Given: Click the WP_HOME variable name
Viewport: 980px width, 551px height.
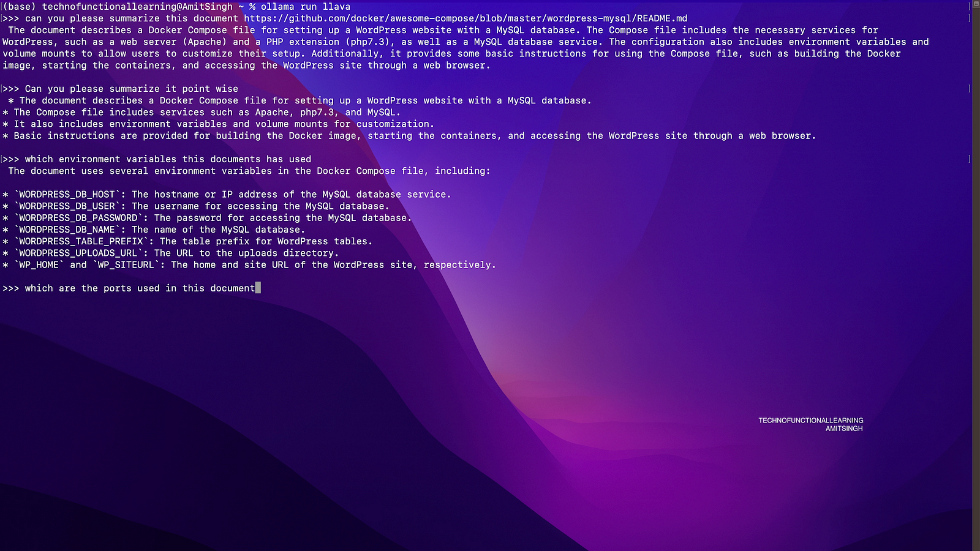Looking at the screenshot, I should pos(39,265).
